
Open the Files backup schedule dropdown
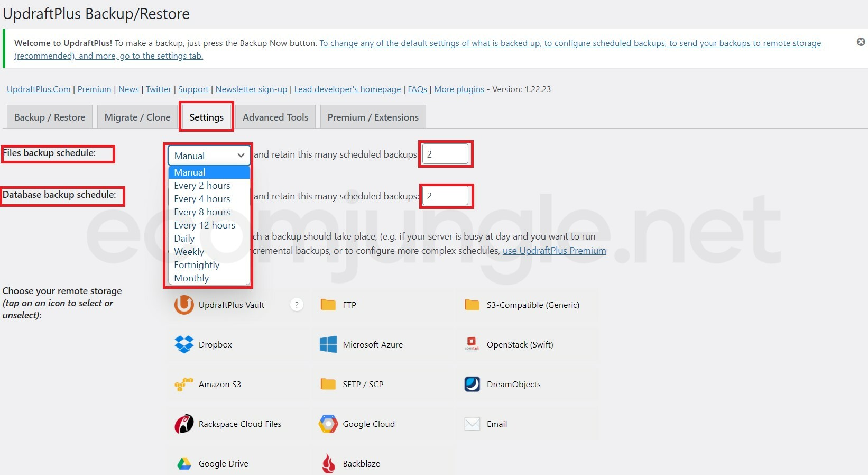tap(209, 156)
